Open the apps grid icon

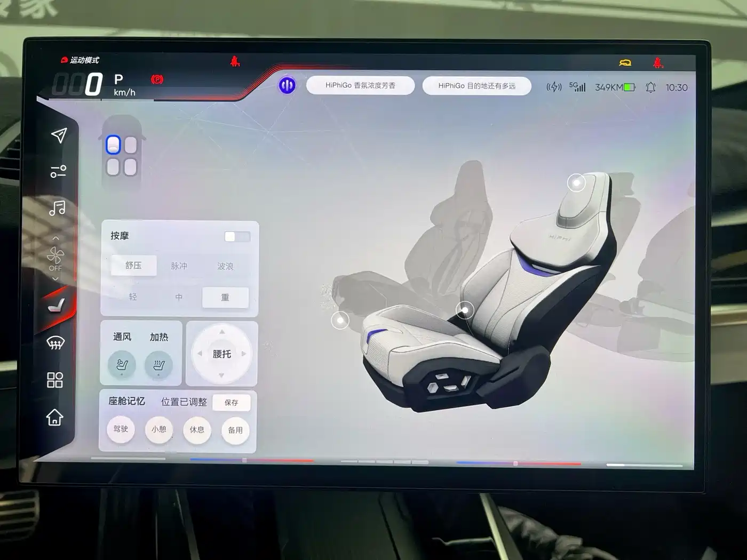click(x=55, y=380)
